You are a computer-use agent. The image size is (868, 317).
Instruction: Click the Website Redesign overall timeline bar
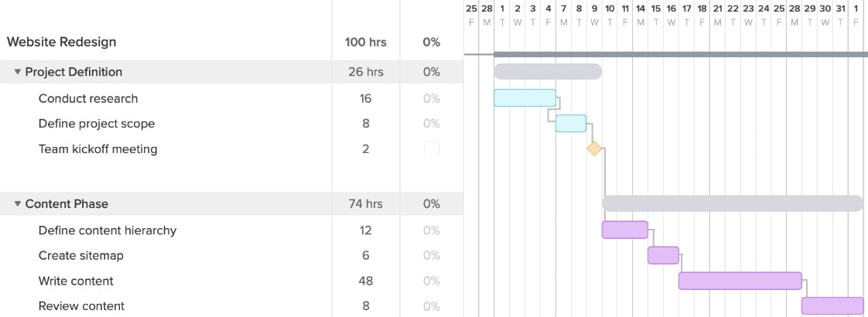(x=681, y=54)
